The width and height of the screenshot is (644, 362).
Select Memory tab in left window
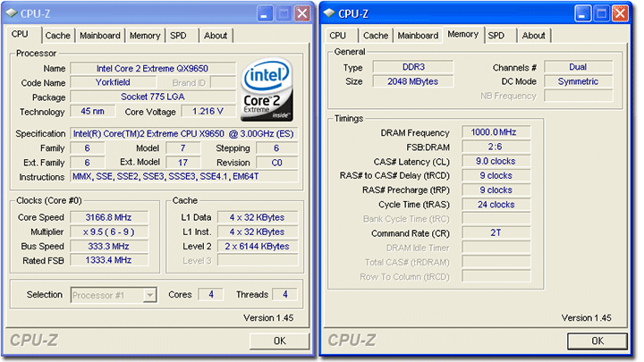tap(145, 36)
